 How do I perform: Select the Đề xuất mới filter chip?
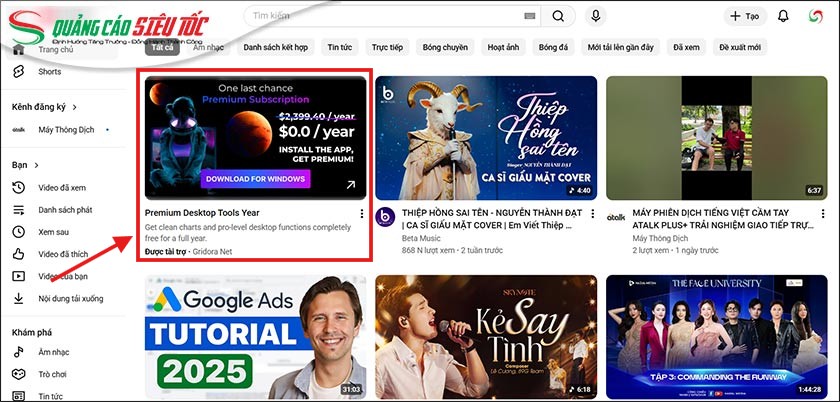click(x=740, y=47)
